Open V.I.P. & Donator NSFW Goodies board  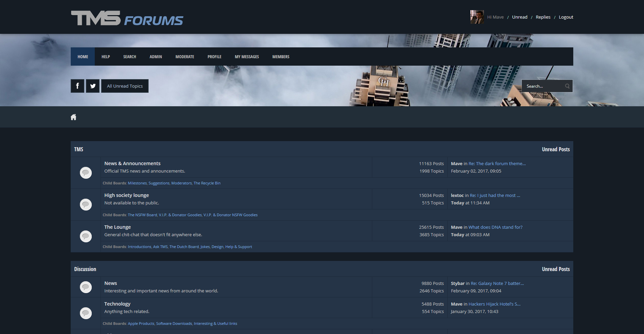click(x=230, y=215)
